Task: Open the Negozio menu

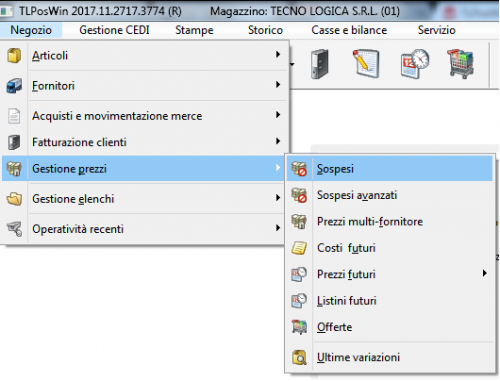Action: click(x=31, y=30)
